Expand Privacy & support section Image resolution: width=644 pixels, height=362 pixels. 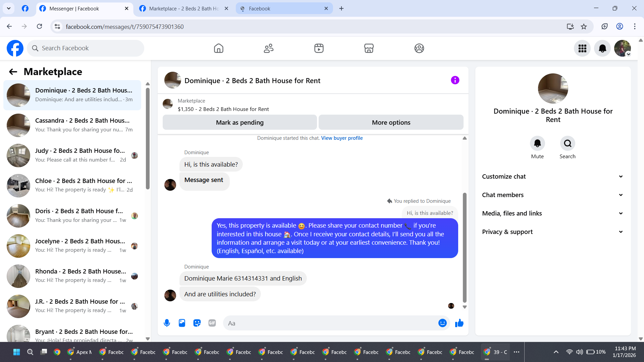tap(553, 232)
